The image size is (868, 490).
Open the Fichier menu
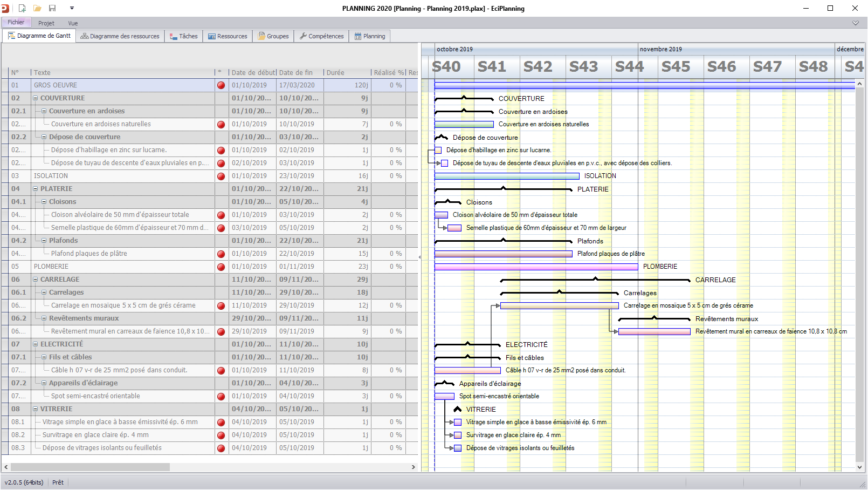[x=16, y=22]
